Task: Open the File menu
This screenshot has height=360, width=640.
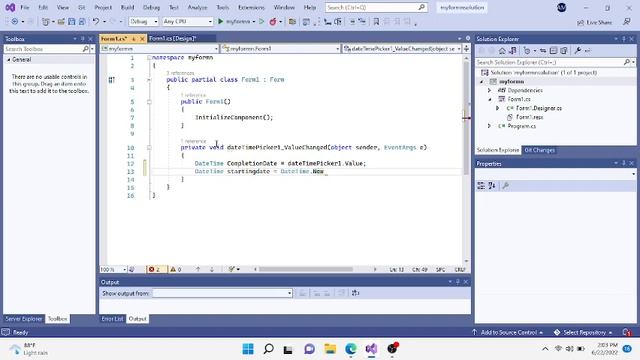Action: pos(25,7)
